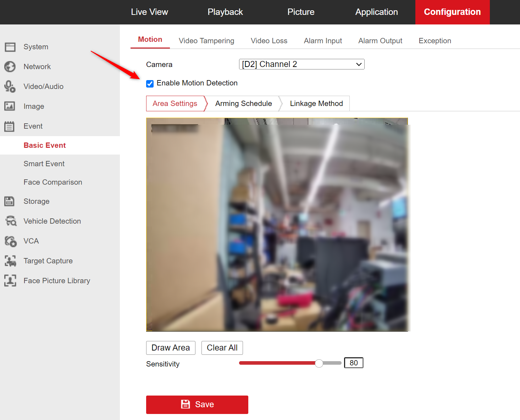Image resolution: width=520 pixels, height=420 pixels.
Task: Switch to the Alarm Input tab
Action: [x=323, y=41]
